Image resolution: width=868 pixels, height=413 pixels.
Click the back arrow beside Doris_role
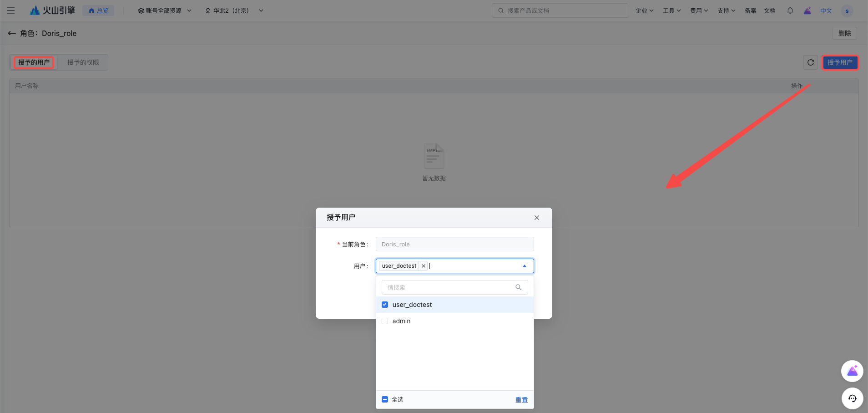click(12, 33)
